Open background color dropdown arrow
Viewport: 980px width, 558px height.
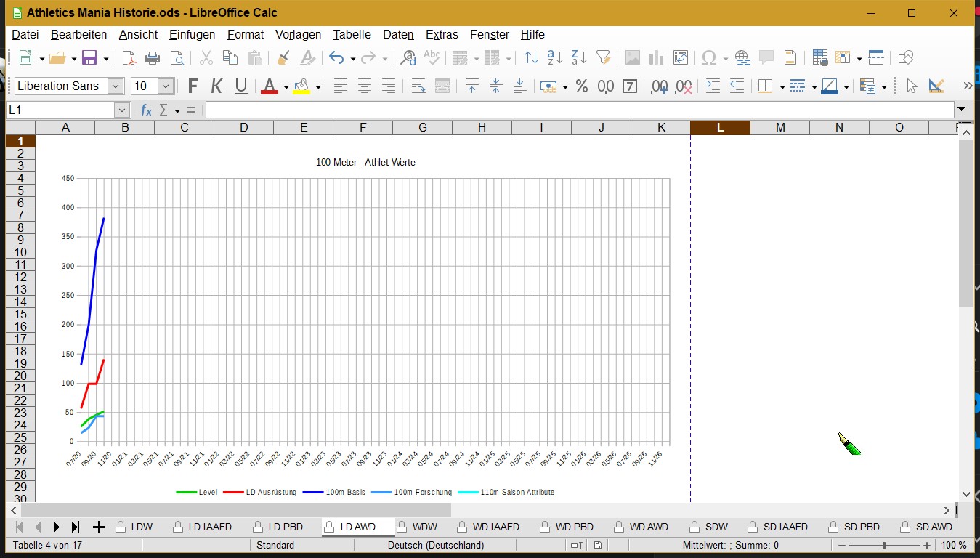[318, 87]
